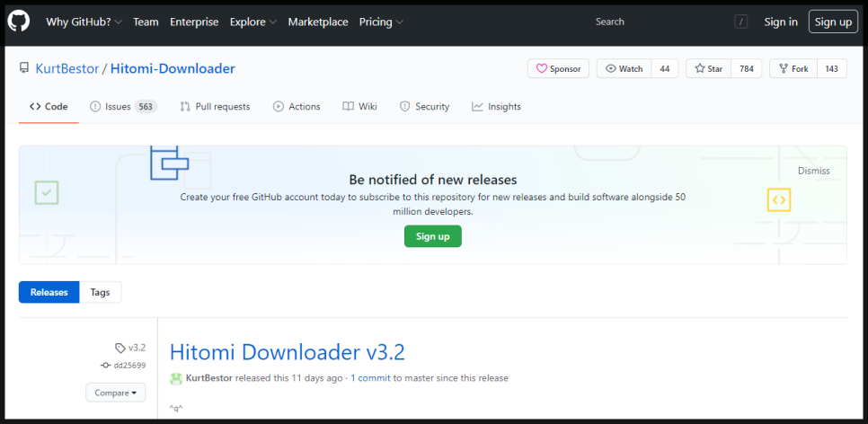This screenshot has height=424, width=868.
Task: Open the v3.2 tag link
Action: tap(137, 348)
